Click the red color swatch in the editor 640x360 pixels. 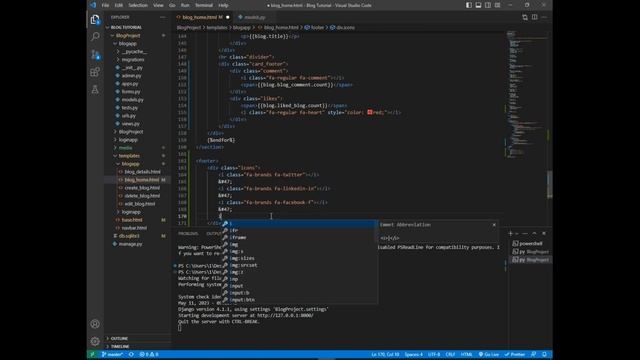tap(369, 112)
